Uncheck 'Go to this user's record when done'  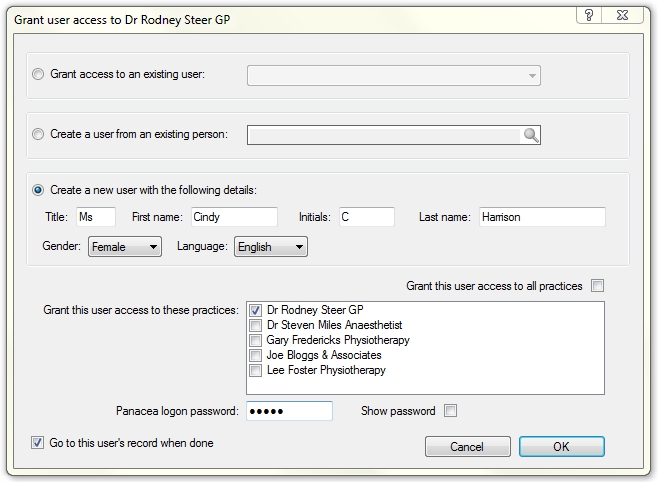(38, 443)
